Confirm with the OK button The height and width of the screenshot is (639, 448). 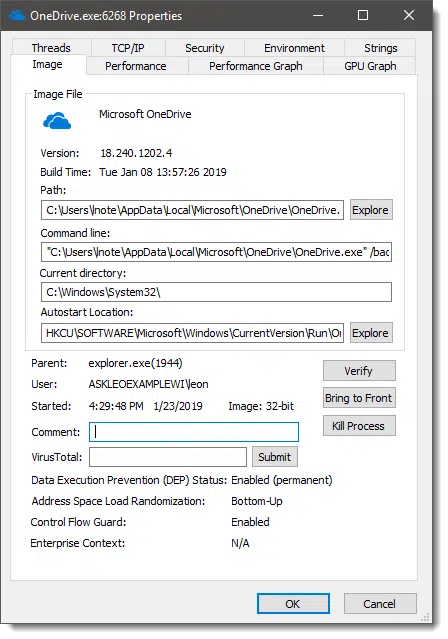293,604
